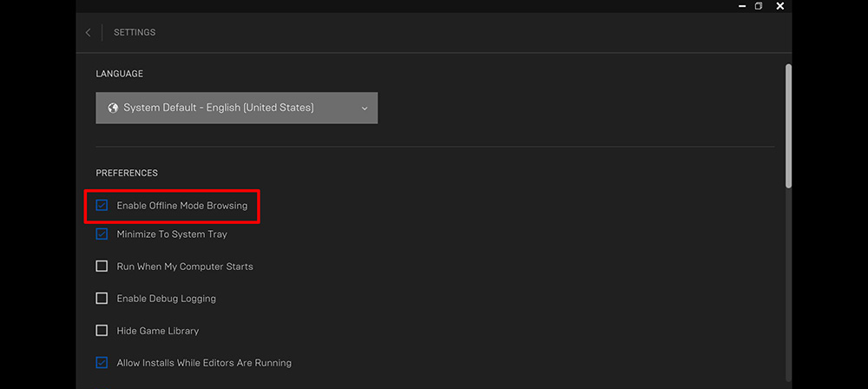
Task: Click the Minimize To System Tray label
Action: pos(172,234)
